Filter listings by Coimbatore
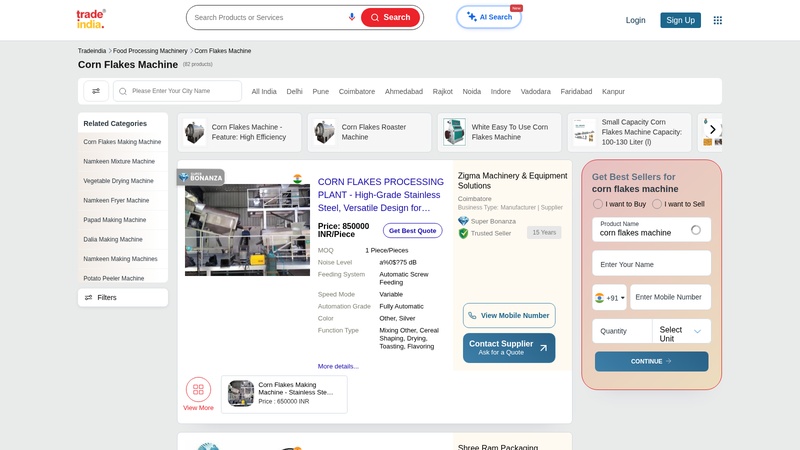This screenshot has height=450, width=800. click(357, 91)
